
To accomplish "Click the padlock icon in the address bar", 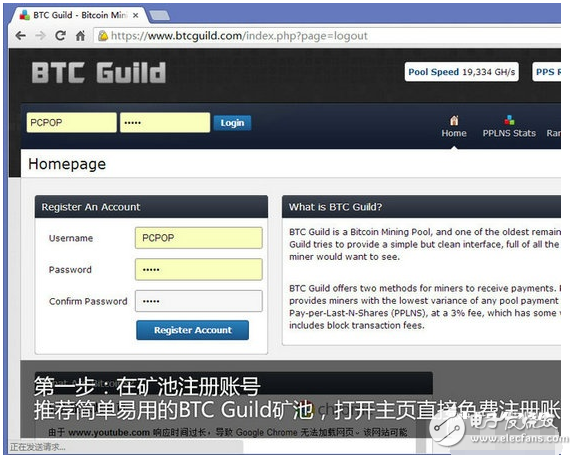I will (x=103, y=36).
